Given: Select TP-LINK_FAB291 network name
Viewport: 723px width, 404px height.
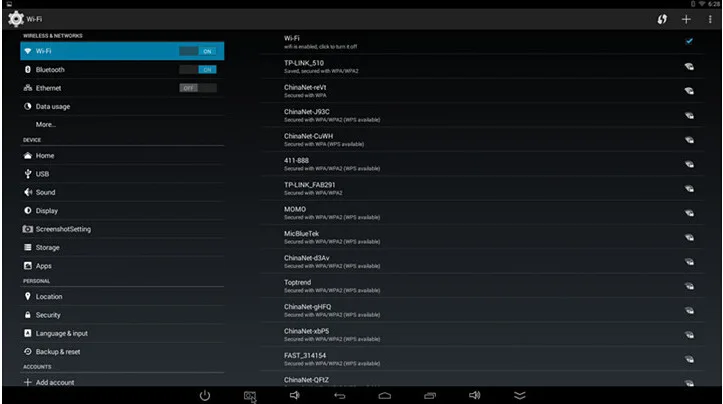Looking at the screenshot, I should tap(309, 185).
